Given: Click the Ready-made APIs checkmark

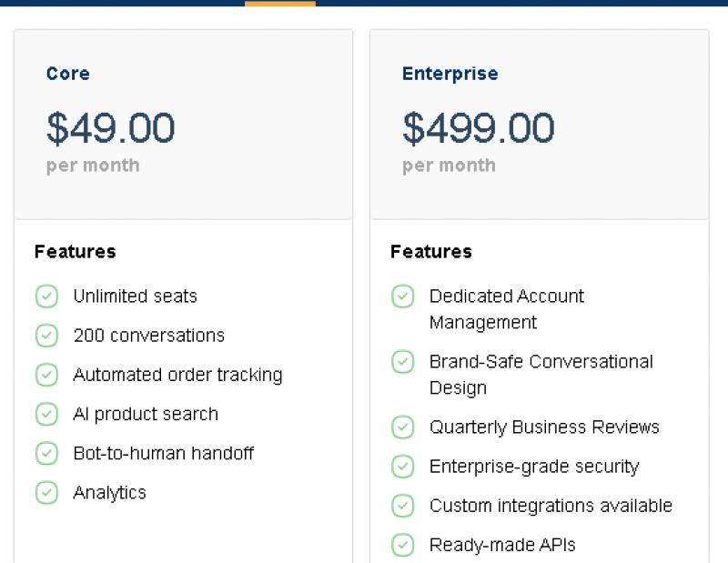Looking at the screenshot, I should (x=402, y=545).
